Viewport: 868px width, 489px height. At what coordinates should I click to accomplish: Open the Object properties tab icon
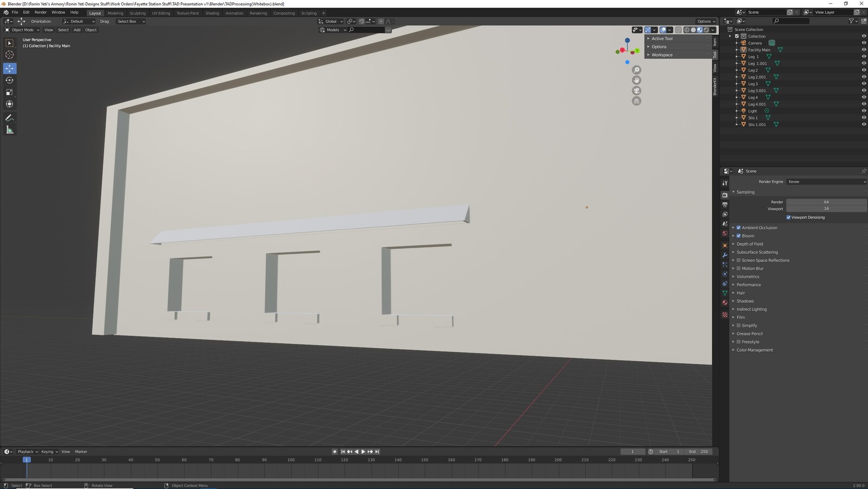click(725, 246)
